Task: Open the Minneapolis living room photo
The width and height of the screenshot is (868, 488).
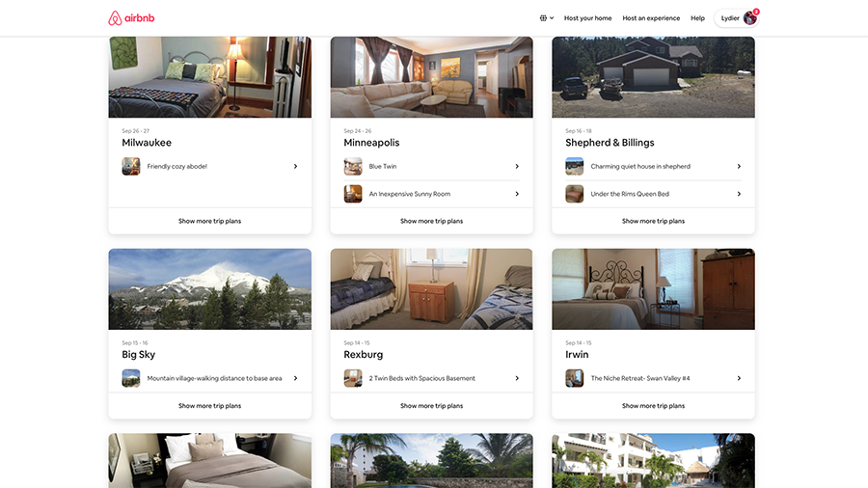Action: coord(432,77)
